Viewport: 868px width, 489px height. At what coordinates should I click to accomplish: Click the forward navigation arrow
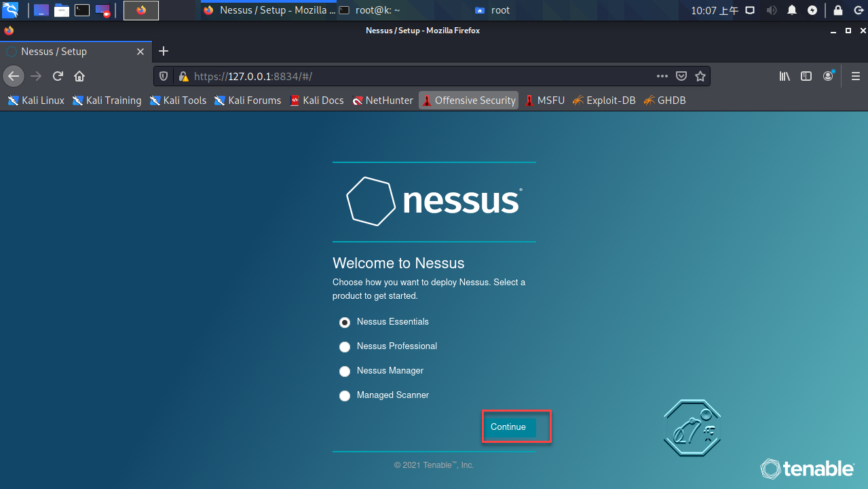pos(36,76)
